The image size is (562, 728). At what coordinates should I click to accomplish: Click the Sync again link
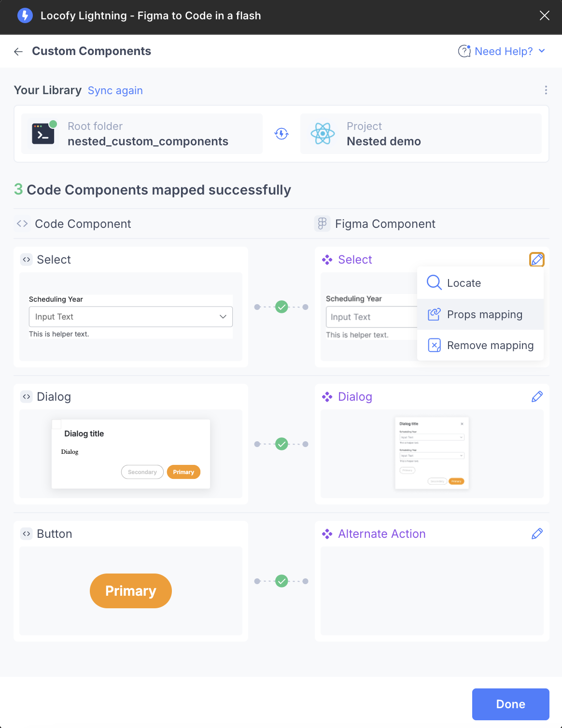tap(115, 90)
